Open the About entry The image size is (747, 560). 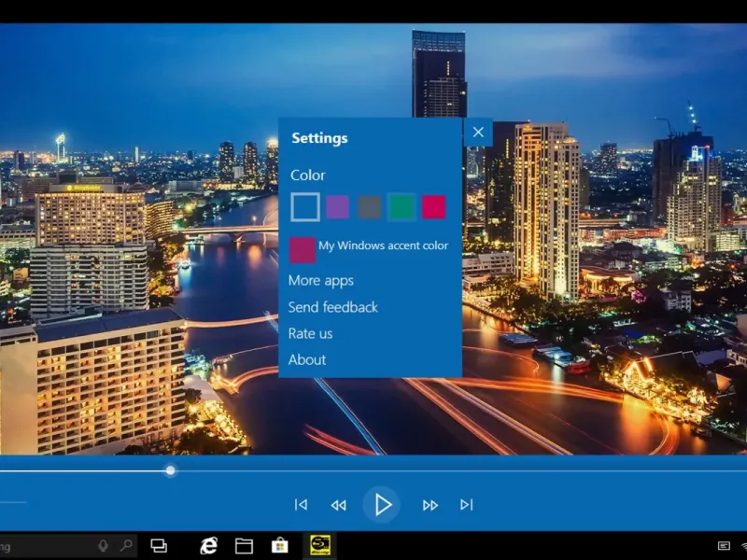pyautogui.click(x=307, y=359)
